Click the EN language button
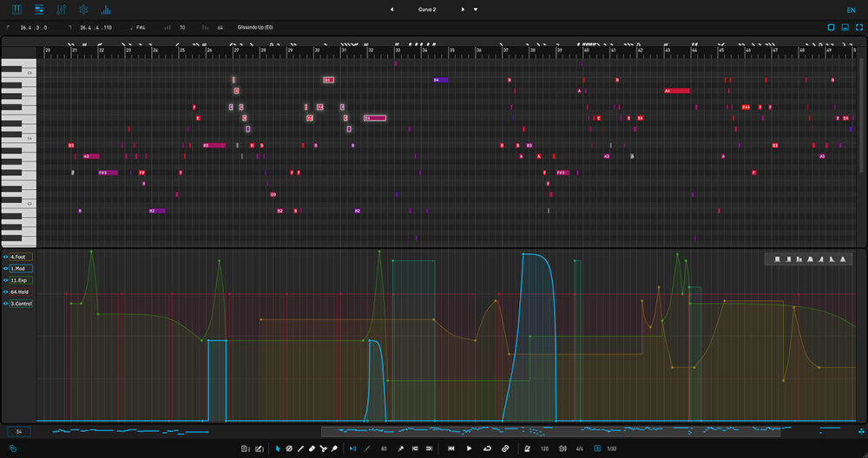The height and width of the screenshot is (458, 868). (851, 10)
